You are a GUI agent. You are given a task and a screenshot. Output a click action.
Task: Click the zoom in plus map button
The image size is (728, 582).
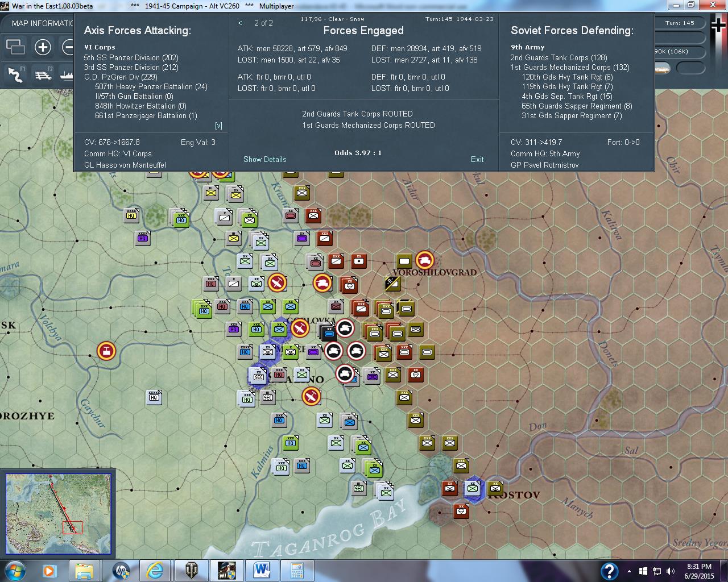pos(43,47)
